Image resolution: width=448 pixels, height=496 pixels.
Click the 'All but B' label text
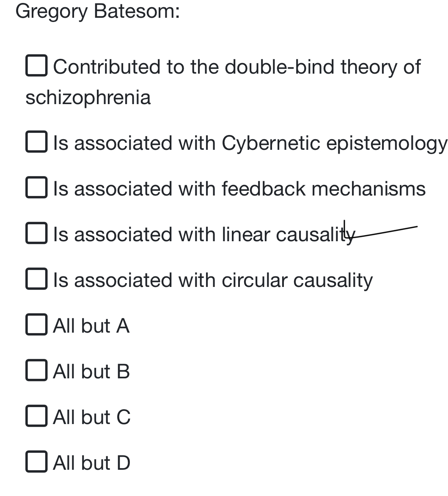point(91,372)
